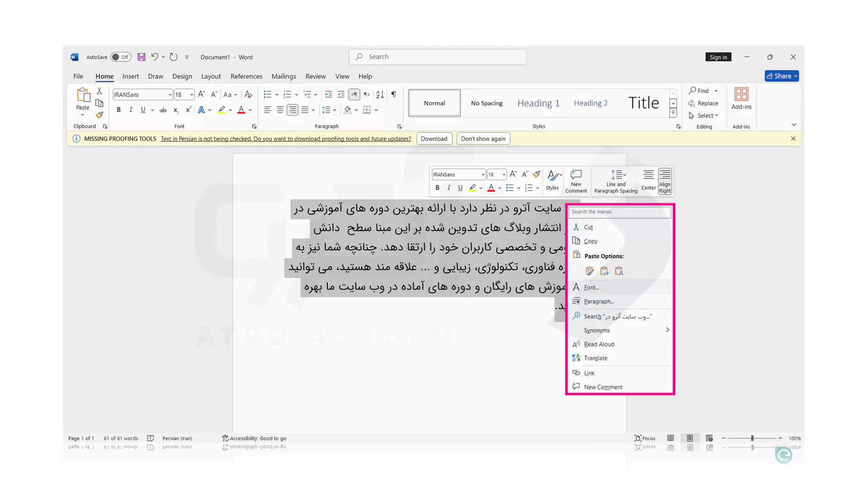The image size is (868, 488).
Task: Click the Search box in title bar
Action: click(x=438, y=57)
